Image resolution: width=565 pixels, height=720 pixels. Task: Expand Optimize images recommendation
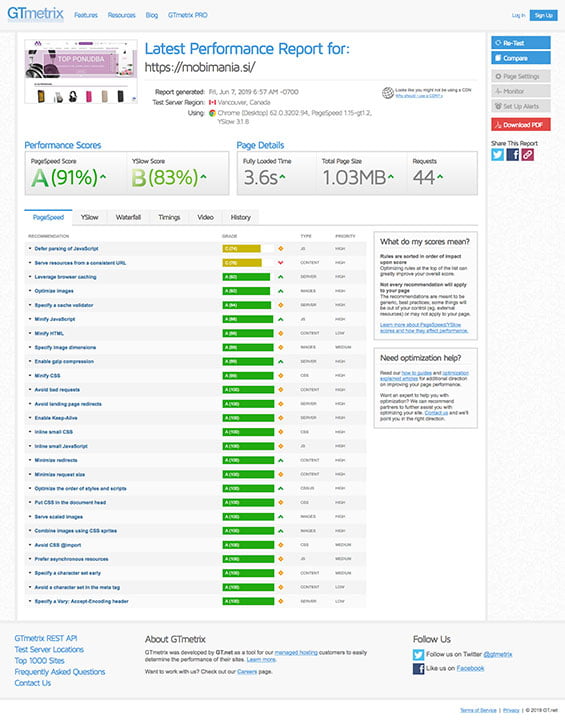tap(54, 291)
